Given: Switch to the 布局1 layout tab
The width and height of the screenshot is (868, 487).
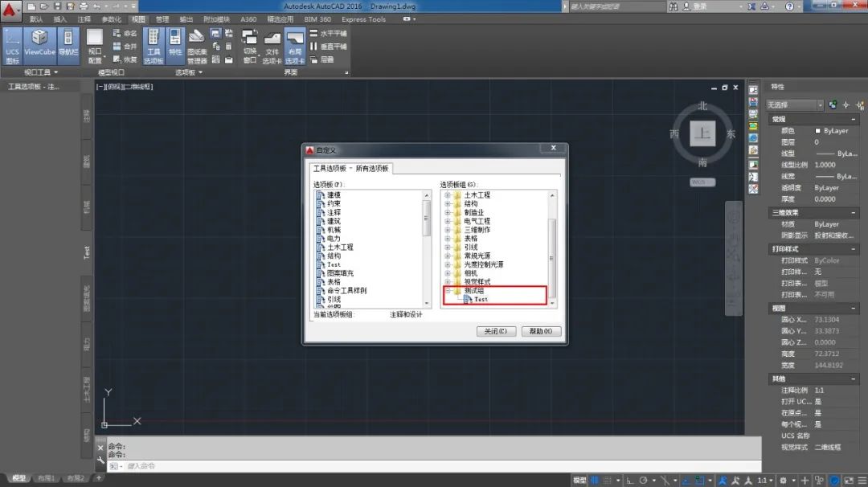Looking at the screenshot, I should coord(46,479).
